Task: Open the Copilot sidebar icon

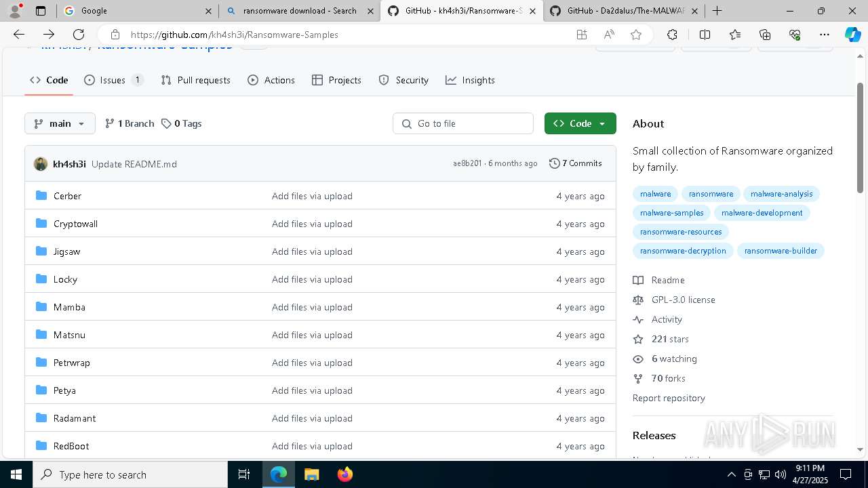Action: click(852, 35)
